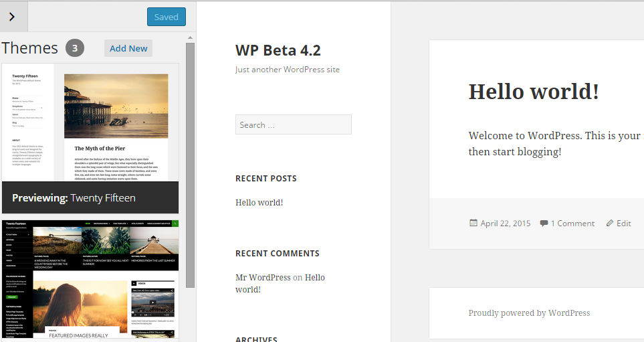
Task: Click the Mr WordPress commenter link
Action: click(263, 278)
